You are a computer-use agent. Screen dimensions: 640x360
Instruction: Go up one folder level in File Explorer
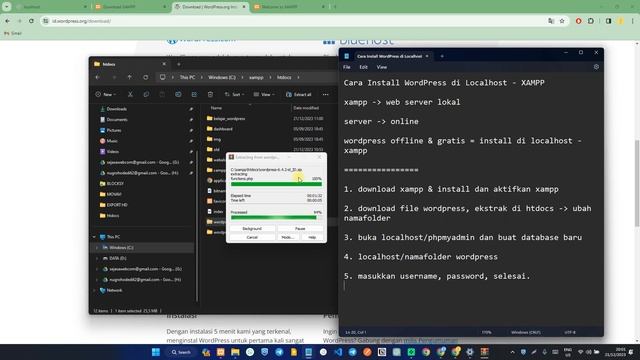[x=129, y=77]
